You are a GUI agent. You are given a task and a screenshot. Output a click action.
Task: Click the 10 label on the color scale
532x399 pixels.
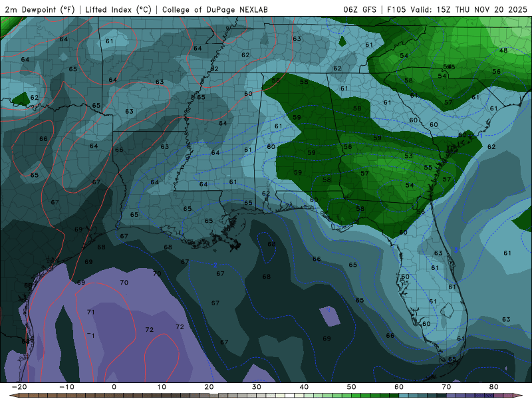(162, 387)
